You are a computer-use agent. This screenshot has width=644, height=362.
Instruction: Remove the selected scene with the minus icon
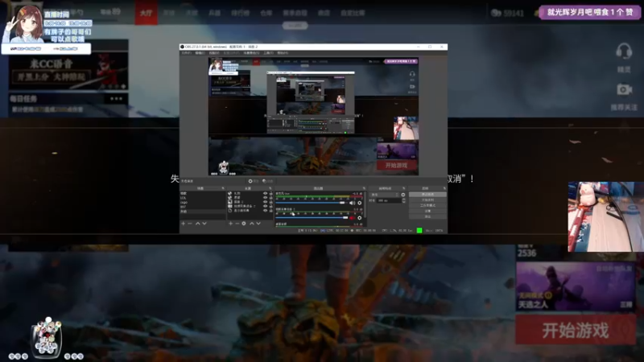190,224
